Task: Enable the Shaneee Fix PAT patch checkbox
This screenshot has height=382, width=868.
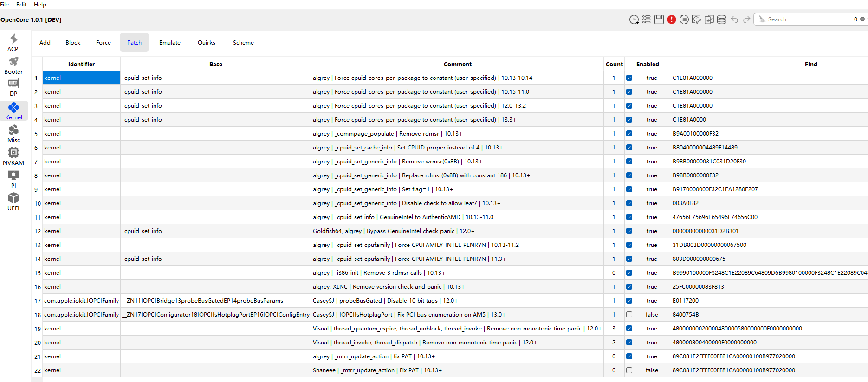Action: point(629,370)
